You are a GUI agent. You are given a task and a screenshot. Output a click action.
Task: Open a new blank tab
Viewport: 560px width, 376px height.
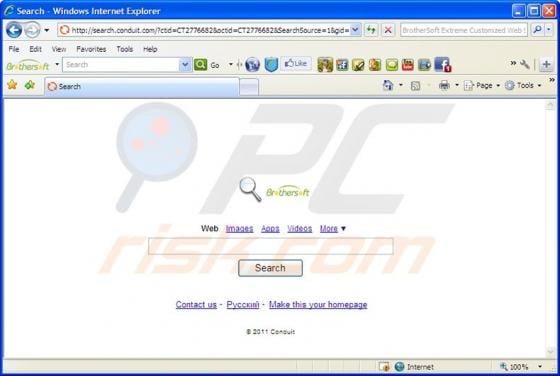pos(249,87)
